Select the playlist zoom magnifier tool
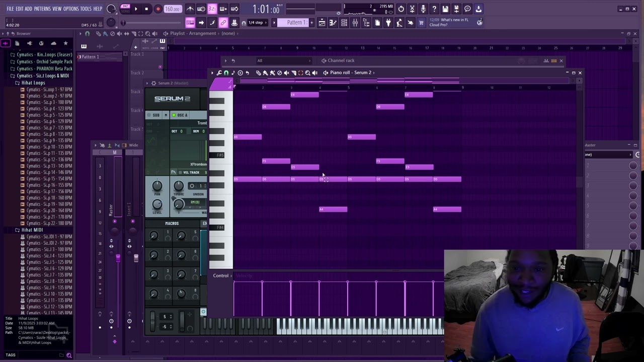 point(147,34)
